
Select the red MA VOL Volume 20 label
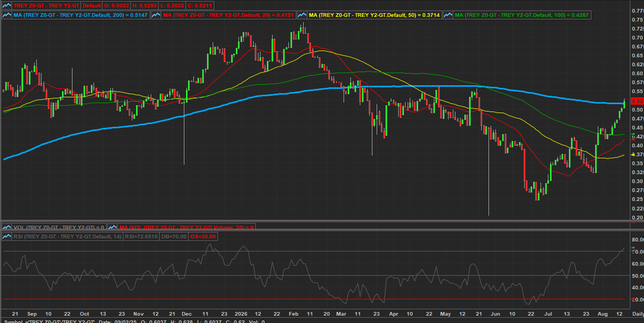187,227
